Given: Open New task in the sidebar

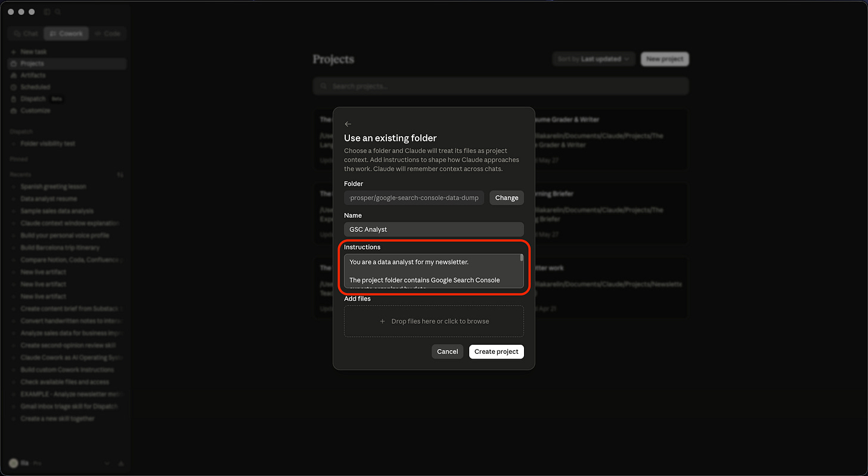Looking at the screenshot, I should click(67, 52).
